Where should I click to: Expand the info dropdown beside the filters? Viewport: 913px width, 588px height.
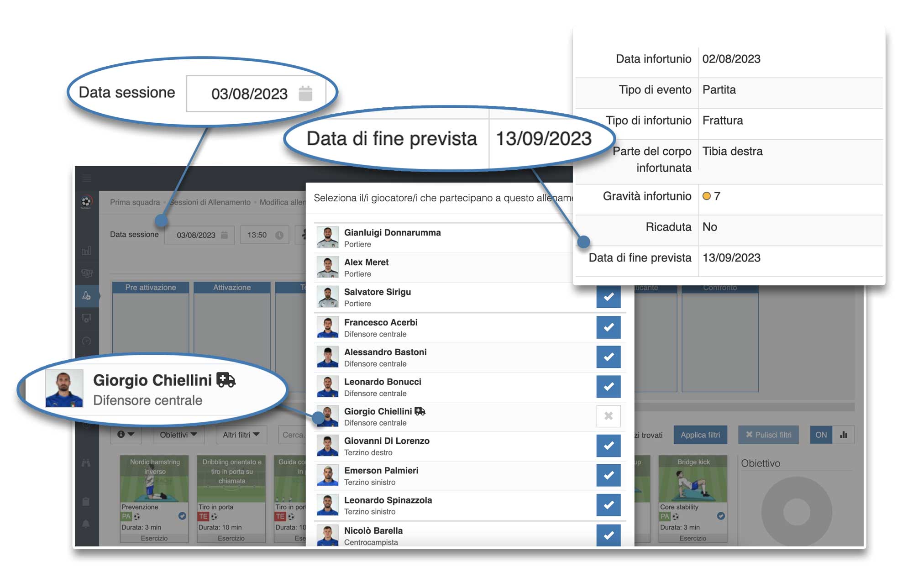(x=126, y=435)
